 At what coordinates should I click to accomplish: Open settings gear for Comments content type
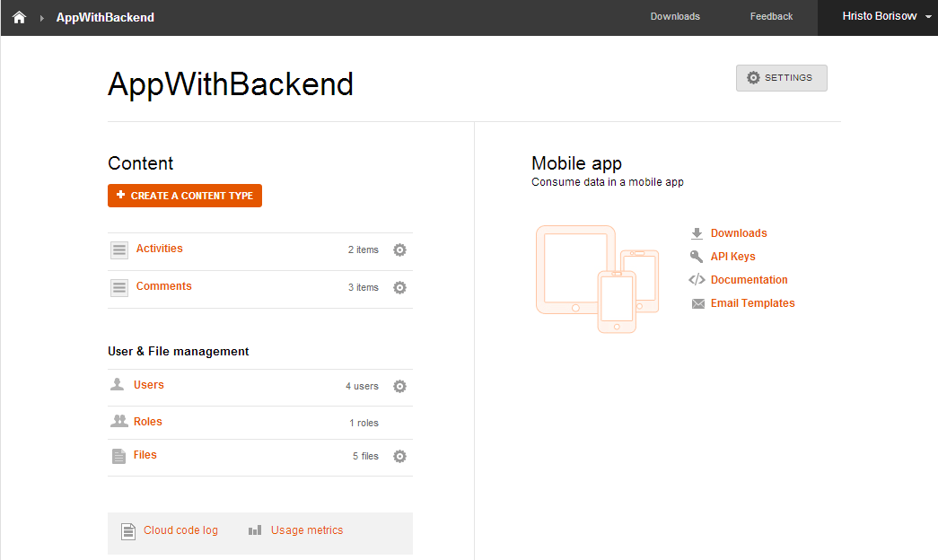(400, 288)
